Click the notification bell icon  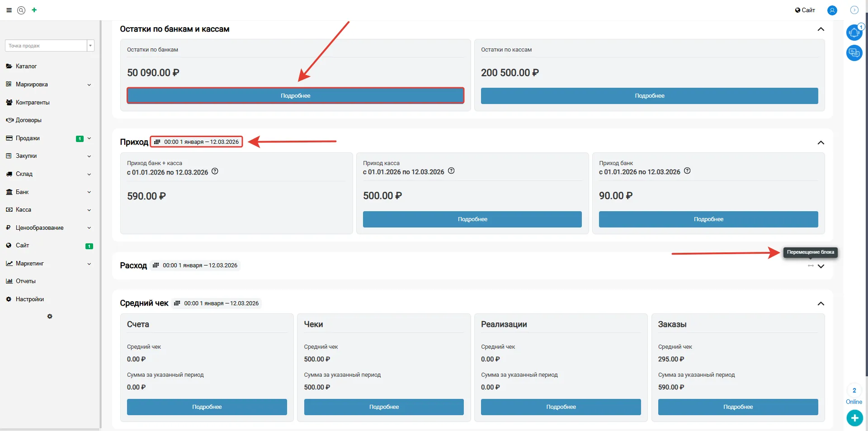click(x=854, y=33)
